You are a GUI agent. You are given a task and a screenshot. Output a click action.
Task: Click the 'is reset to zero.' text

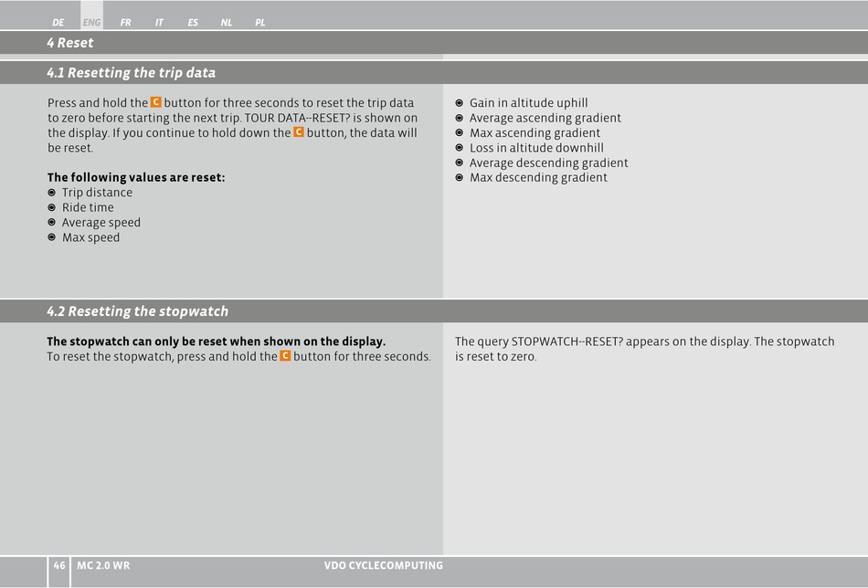pyautogui.click(x=495, y=356)
